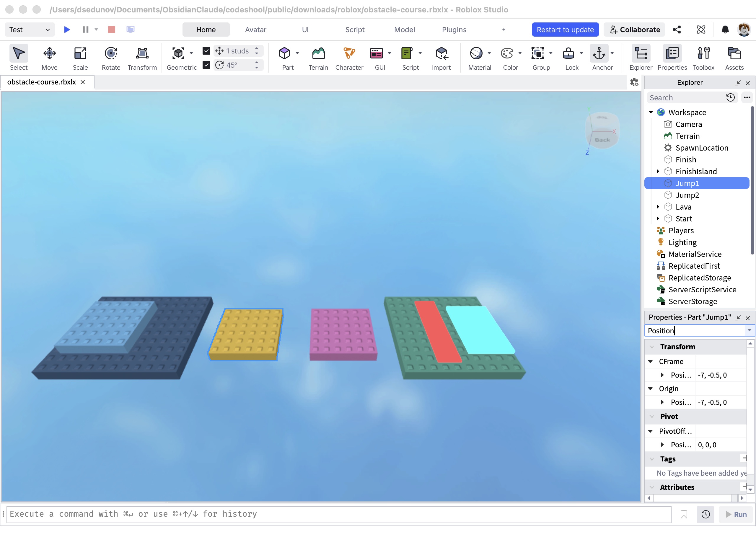
Task: Click Restart to update button
Action: [565, 30]
